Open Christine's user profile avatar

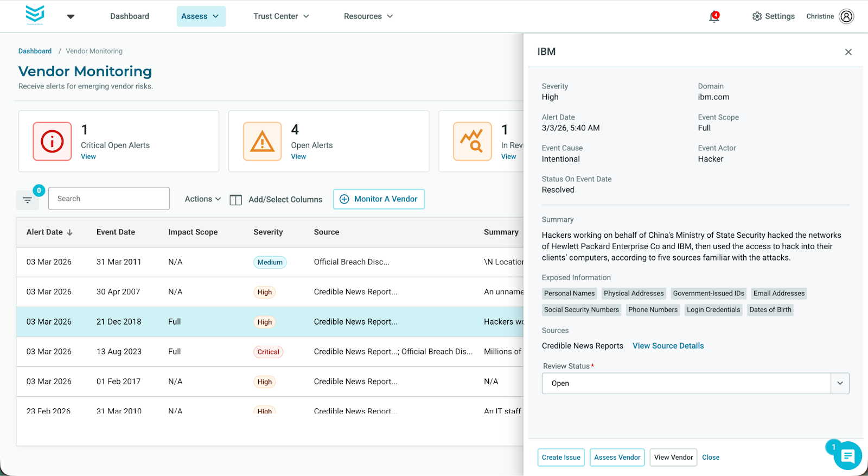(x=846, y=16)
